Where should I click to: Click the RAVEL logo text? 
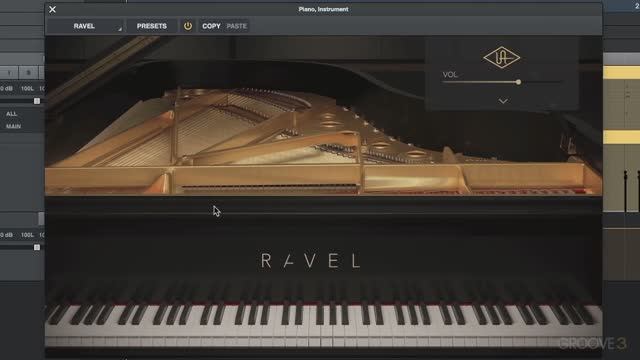click(311, 261)
